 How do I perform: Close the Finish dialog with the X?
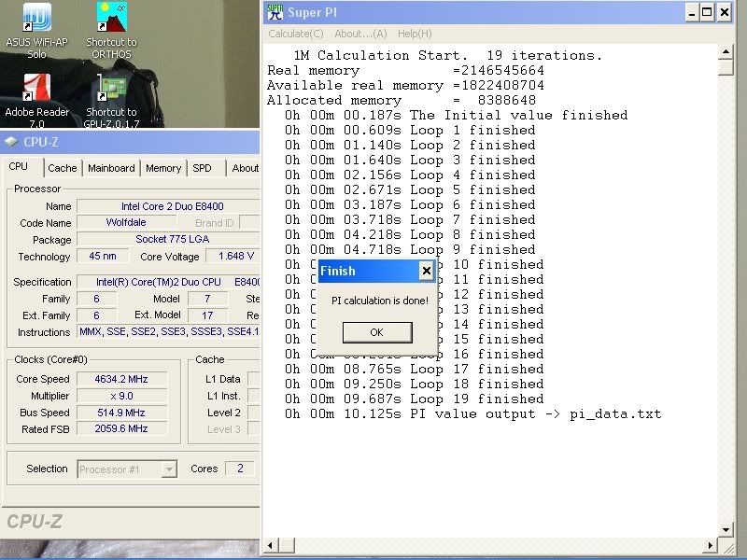coord(427,271)
